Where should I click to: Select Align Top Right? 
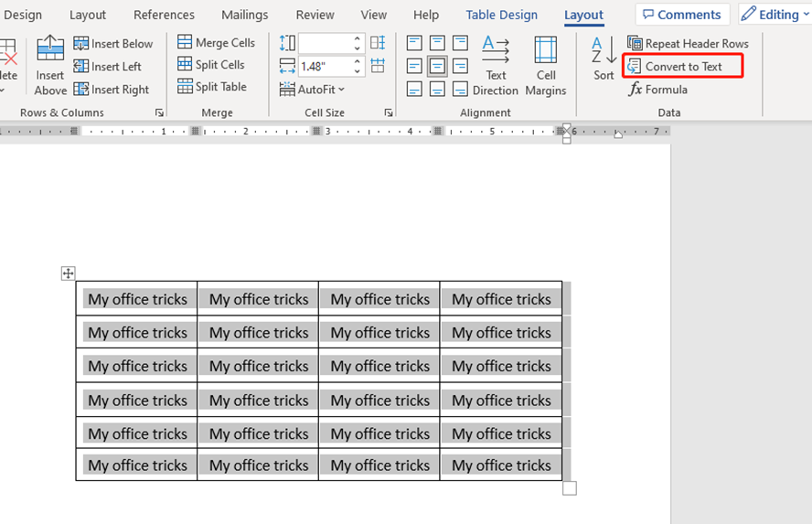pyautogui.click(x=460, y=43)
